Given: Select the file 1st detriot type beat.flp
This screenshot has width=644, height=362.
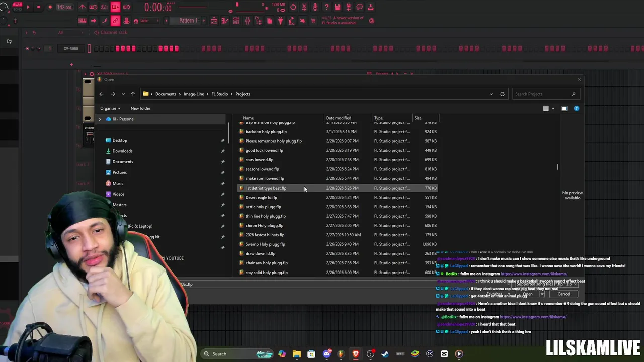Looking at the screenshot, I should (337, 188).
